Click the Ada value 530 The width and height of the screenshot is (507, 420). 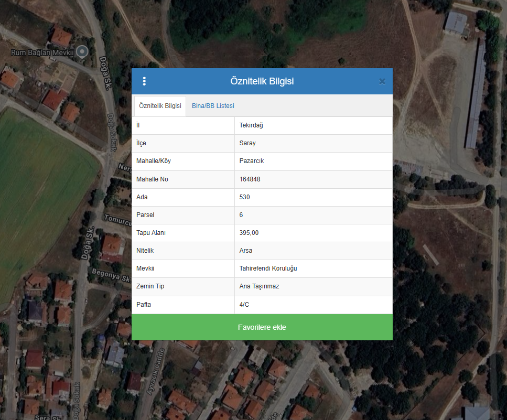tap(245, 197)
